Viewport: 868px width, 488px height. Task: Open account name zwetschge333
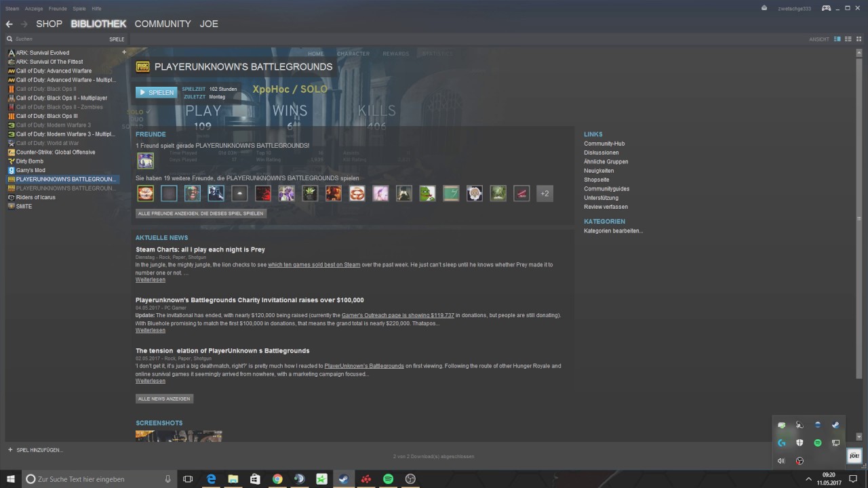coord(794,9)
